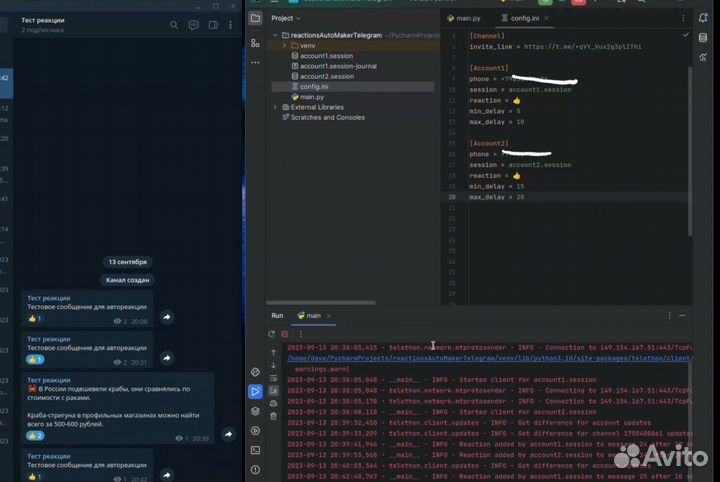
Task: Expand the External Libraries node
Action: tap(275, 107)
